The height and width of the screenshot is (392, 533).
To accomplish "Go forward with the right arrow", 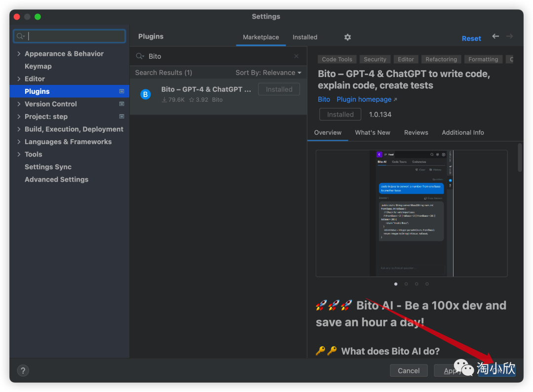I will (x=509, y=36).
